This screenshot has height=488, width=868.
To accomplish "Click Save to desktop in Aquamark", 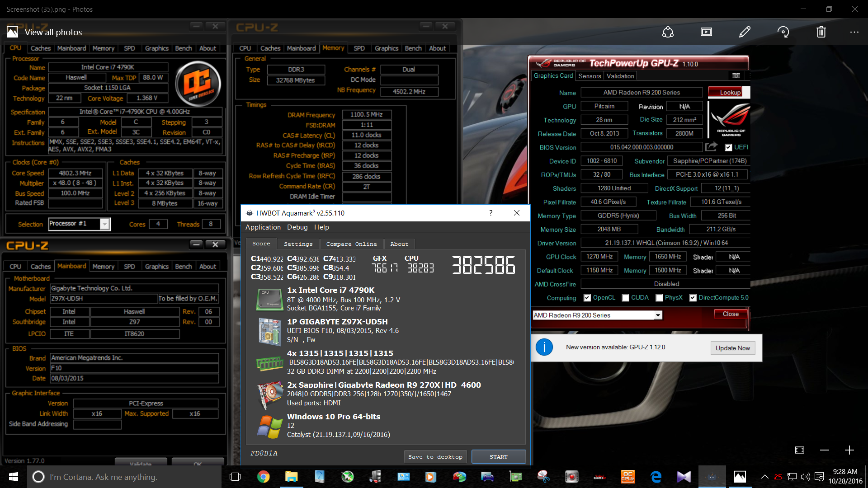I will click(x=435, y=457).
